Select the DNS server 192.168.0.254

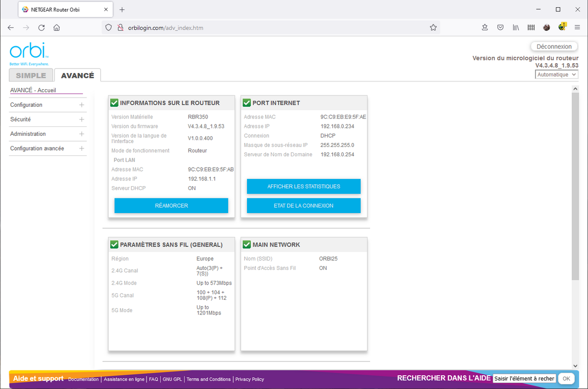point(337,154)
